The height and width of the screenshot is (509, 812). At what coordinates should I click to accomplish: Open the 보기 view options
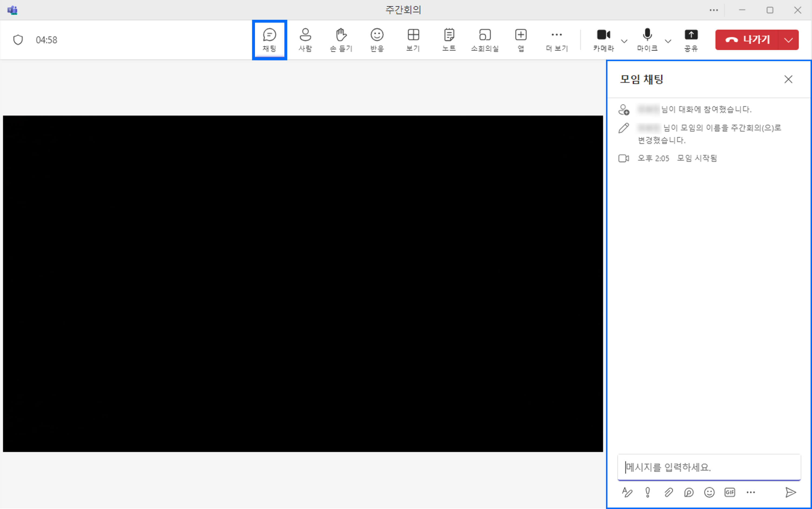tap(413, 39)
